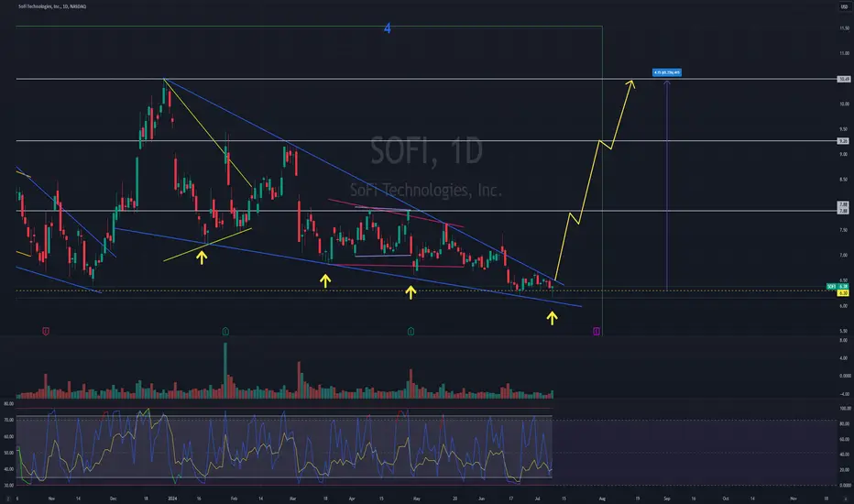Click the yellow 6.30 price label

(843, 292)
